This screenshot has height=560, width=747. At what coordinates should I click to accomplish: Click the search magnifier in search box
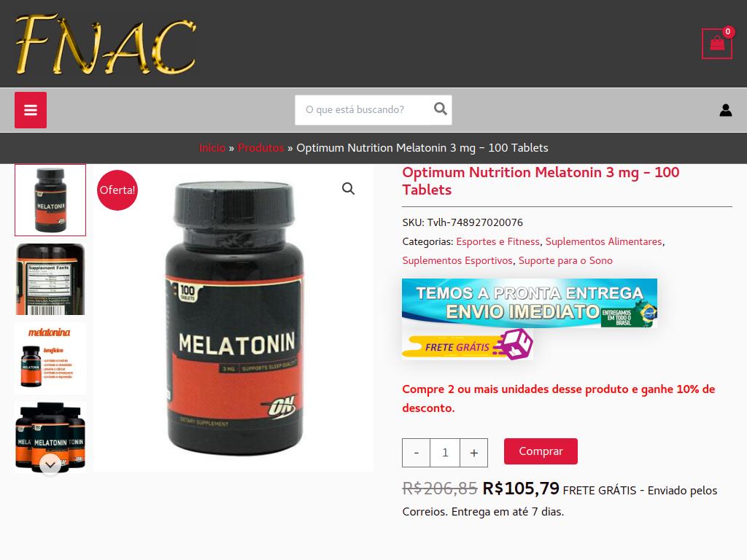pos(440,109)
